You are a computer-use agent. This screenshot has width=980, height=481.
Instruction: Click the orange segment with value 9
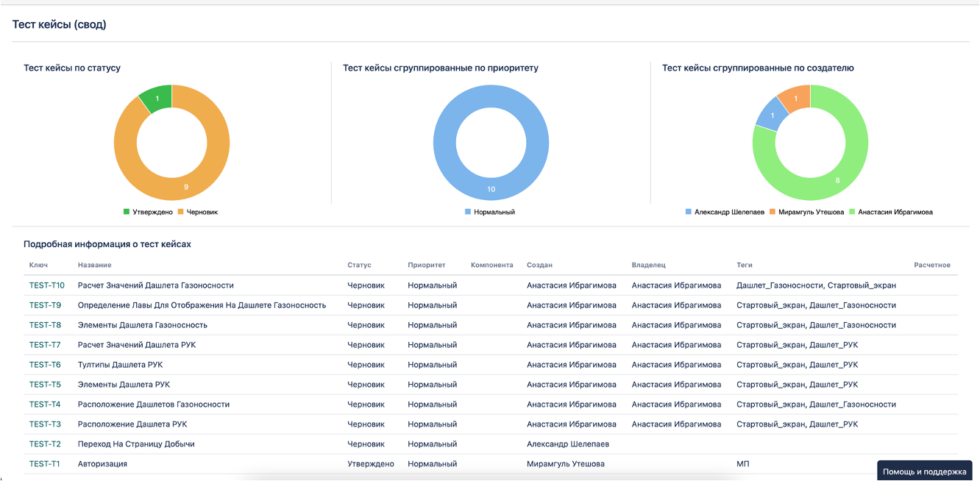click(185, 187)
